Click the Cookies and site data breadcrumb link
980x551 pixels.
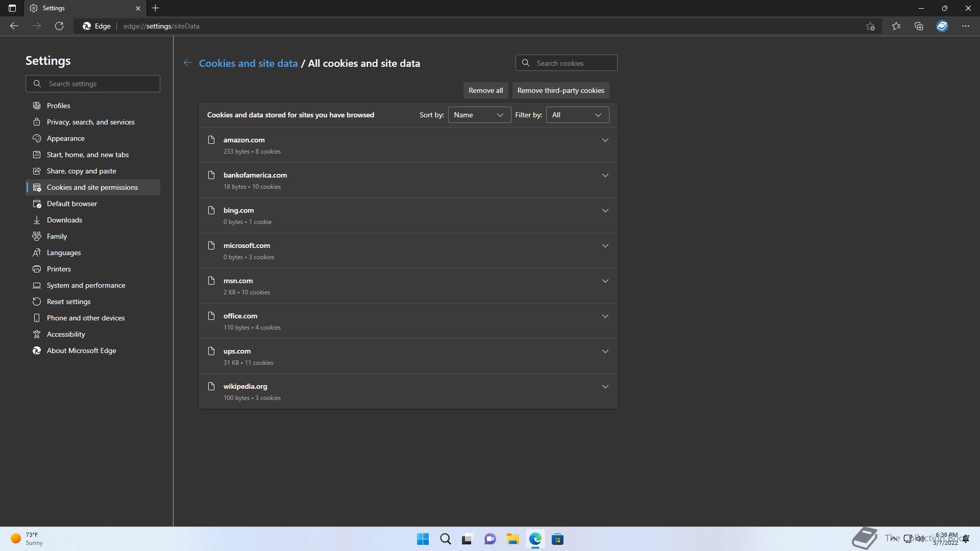pos(248,63)
